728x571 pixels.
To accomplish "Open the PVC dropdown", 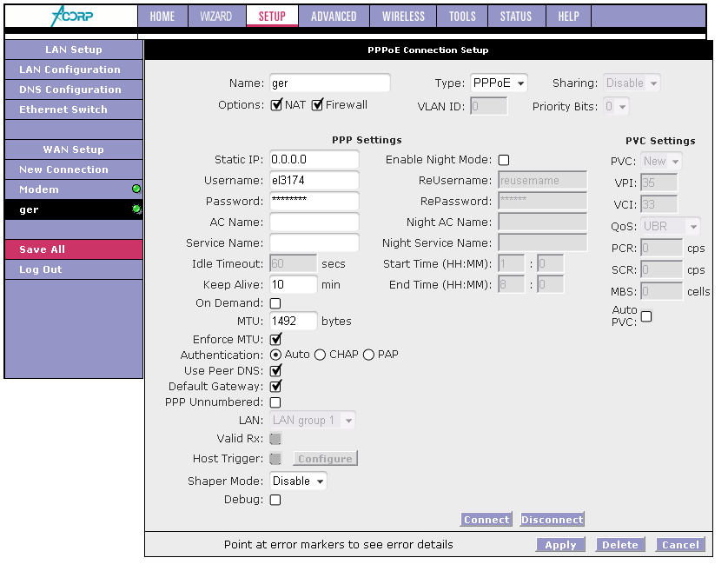I will coord(661,162).
